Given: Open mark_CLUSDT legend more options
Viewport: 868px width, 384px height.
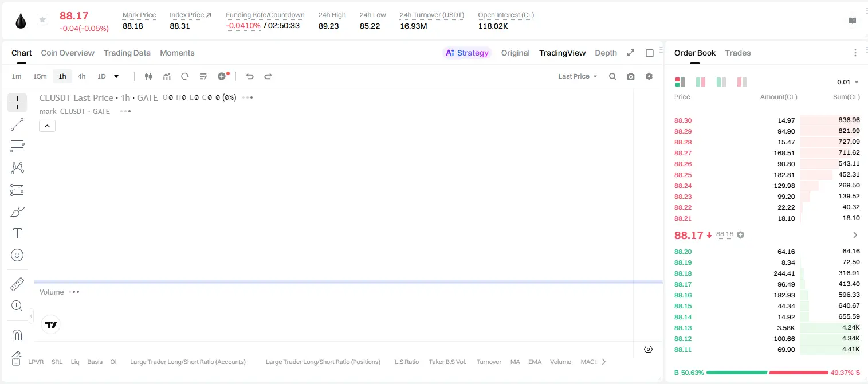Looking at the screenshot, I should (125, 111).
